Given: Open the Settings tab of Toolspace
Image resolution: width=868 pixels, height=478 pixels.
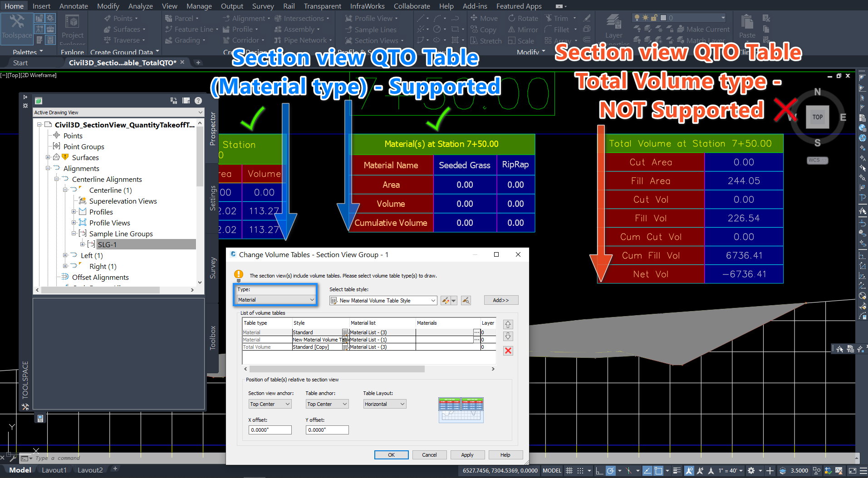Looking at the screenshot, I should click(x=212, y=198).
